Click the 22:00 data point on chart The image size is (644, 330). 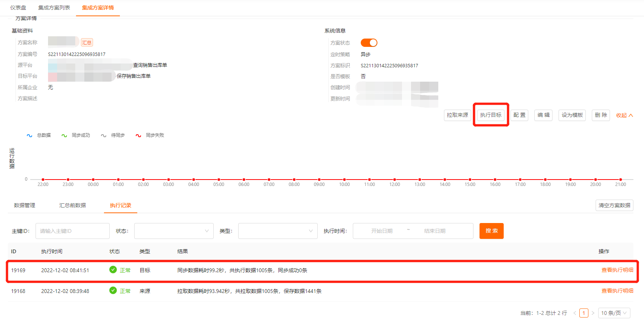point(43,180)
